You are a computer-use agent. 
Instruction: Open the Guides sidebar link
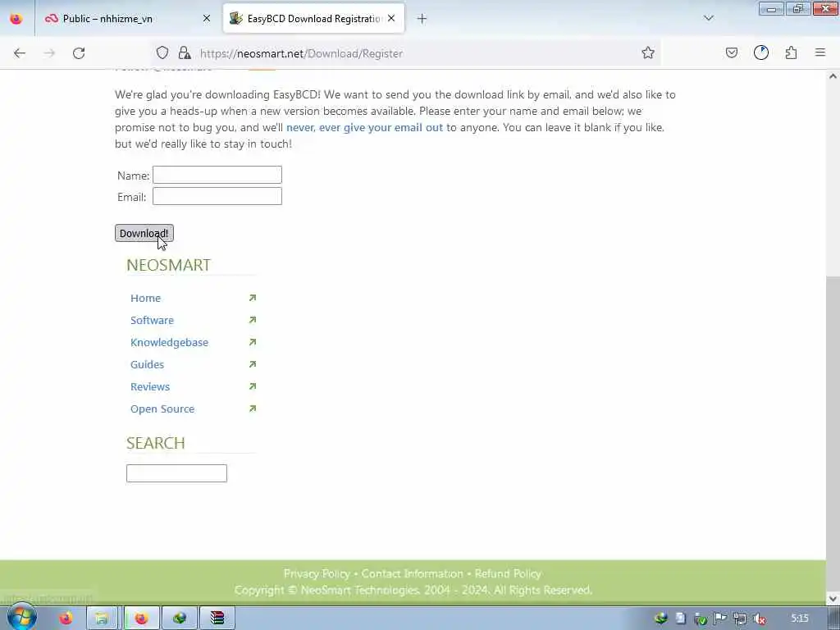[x=148, y=364]
